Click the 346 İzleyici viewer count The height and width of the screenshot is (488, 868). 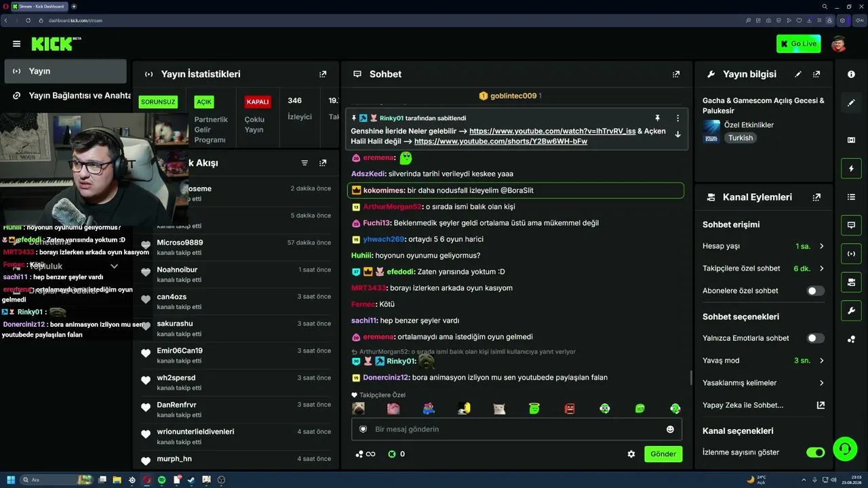pyautogui.click(x=299, y=108)
